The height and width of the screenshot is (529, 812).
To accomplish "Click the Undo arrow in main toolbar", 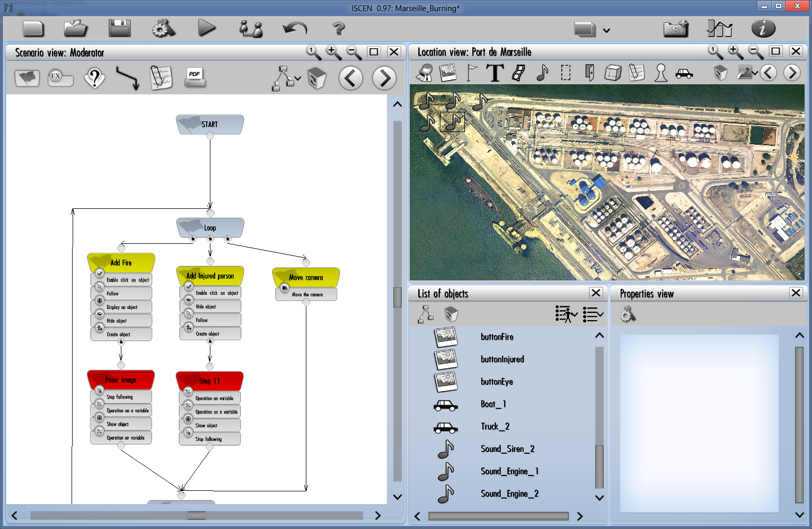I will (x=295, y=29).
